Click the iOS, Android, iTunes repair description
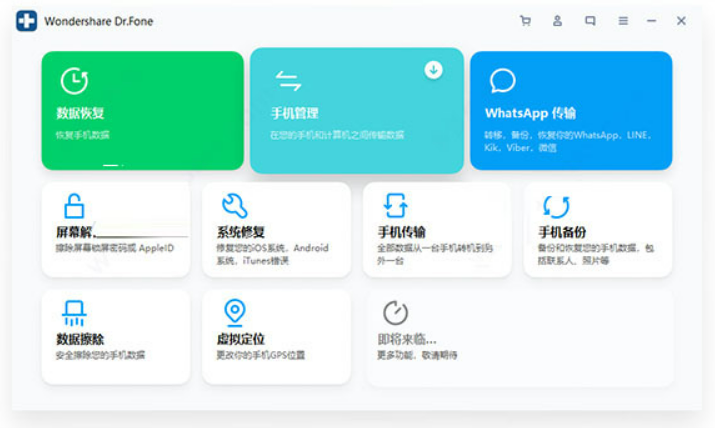 272,254
